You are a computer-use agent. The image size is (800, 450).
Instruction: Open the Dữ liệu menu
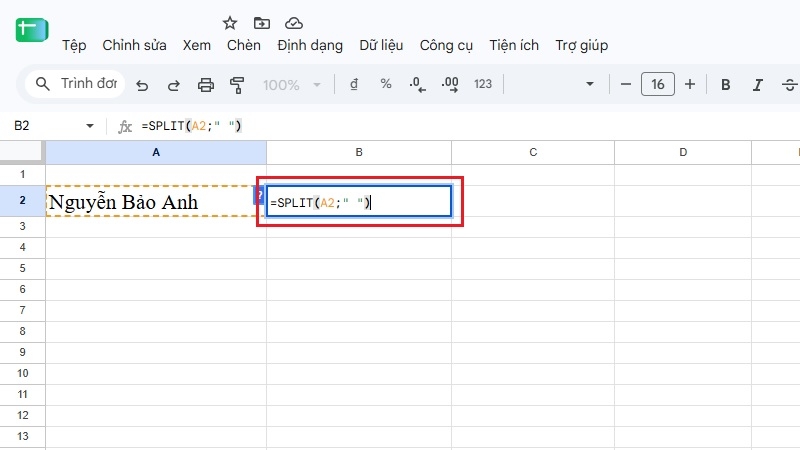click(x=381, y=45)
